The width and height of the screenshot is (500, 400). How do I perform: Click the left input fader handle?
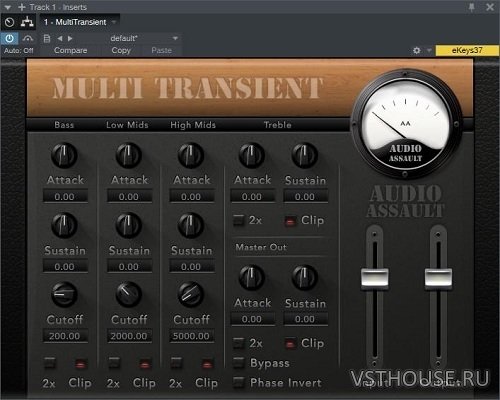click(375, 277)
